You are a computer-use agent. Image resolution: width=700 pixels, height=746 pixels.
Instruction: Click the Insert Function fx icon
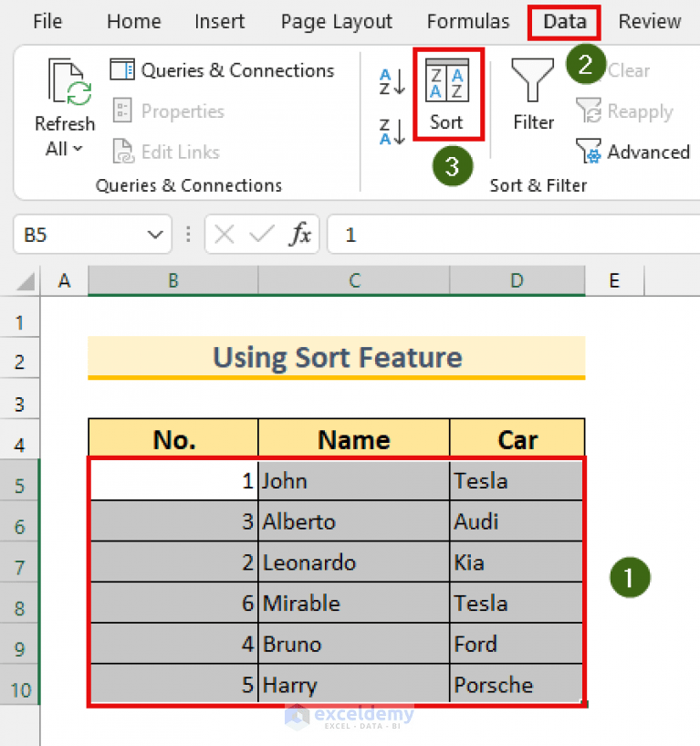point(301,235)
